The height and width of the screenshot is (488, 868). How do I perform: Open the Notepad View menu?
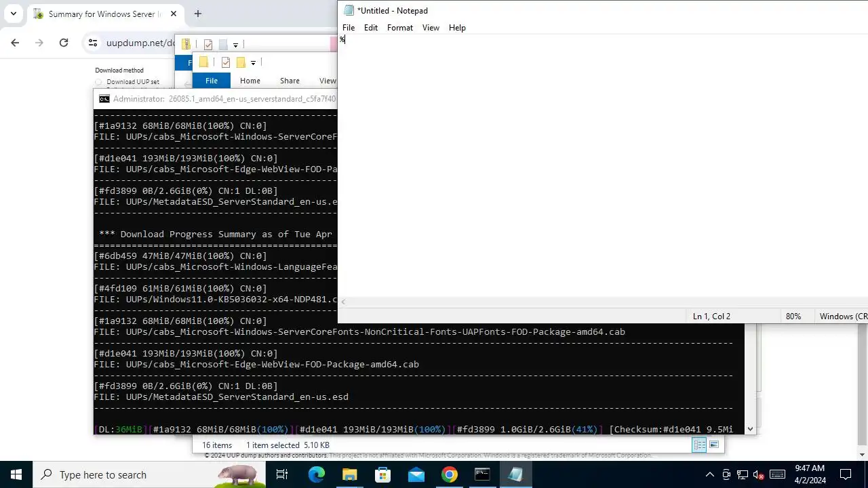click(x=431, y=28)
